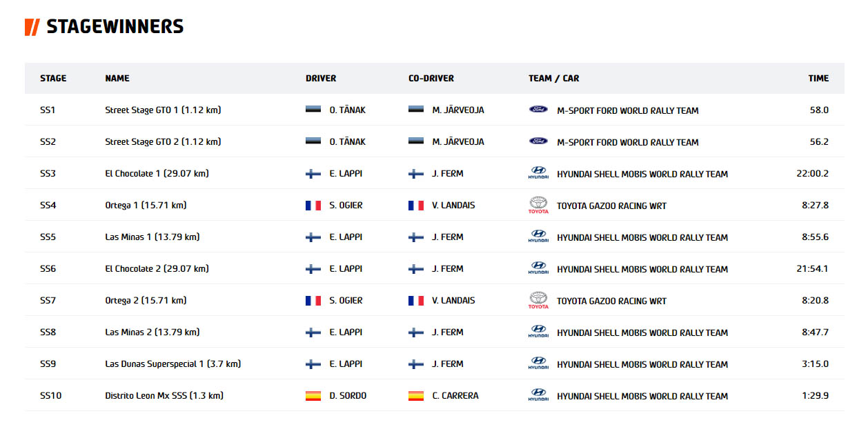Click Toyota Gazoo Racing WRT in SS7 row
This screenshot has height=427, width=868.
click(x=611, y=300)
